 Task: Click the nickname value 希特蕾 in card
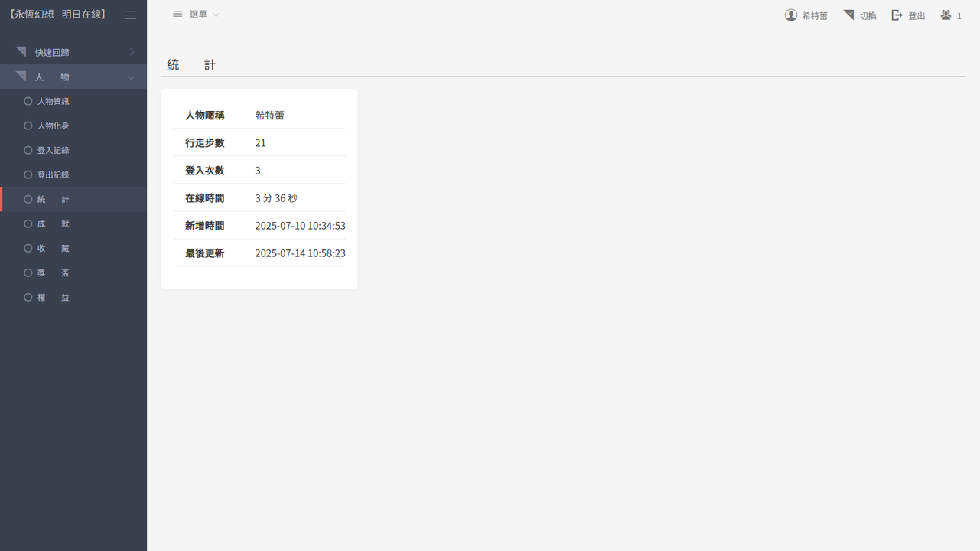[270, 115]
